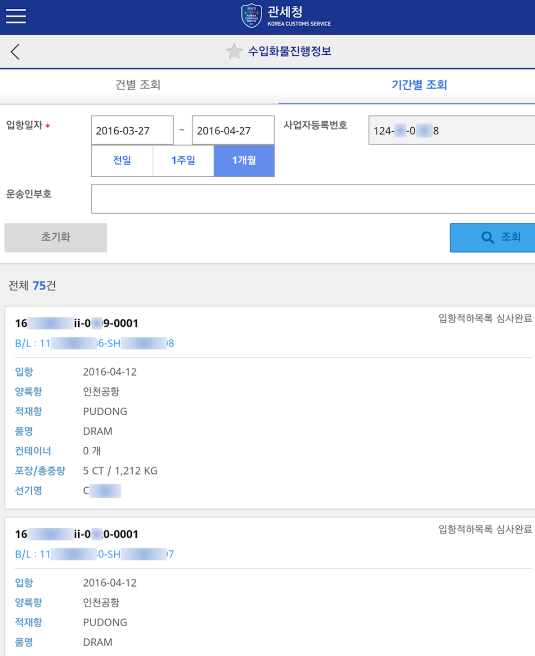Select the 전일 period button
This screenshot has width=535, height=656.
pos(122,161)
